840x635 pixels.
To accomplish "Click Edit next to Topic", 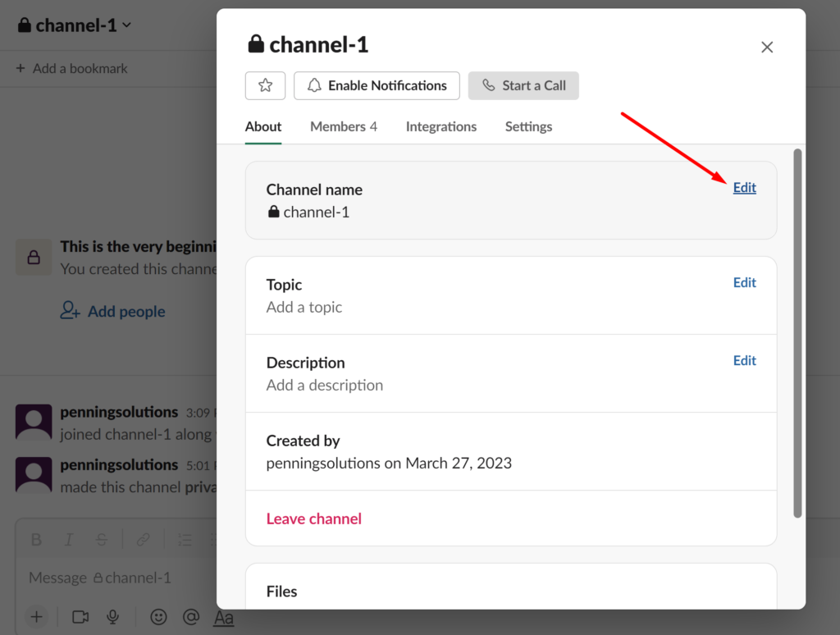I will tap(745, 282).
